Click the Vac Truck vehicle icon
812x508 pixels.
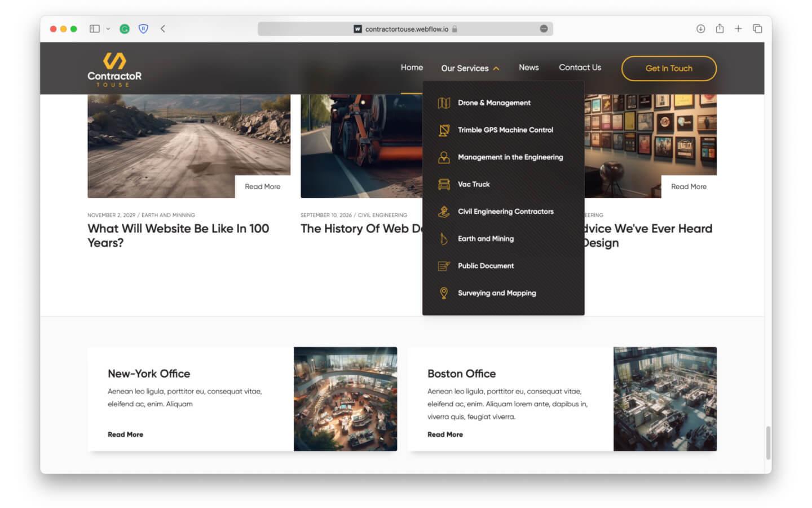[444, 184]
